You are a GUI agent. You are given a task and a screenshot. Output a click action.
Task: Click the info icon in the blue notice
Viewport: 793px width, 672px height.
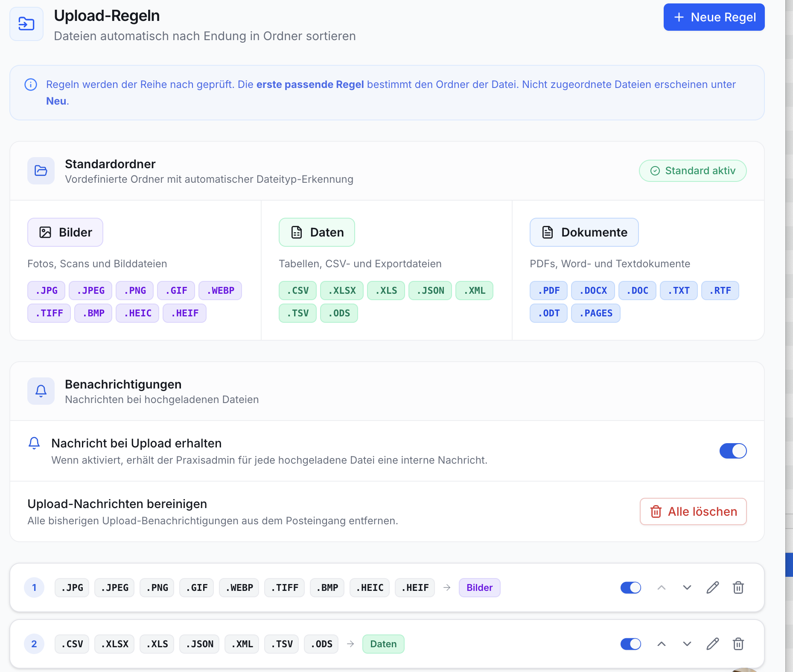[31, 85]
